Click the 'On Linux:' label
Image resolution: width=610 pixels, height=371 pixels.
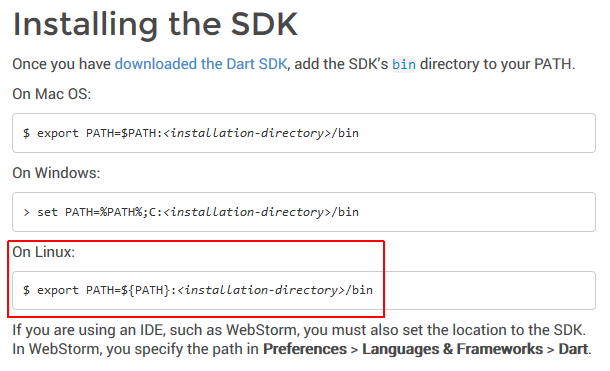(x=44, y=252)
